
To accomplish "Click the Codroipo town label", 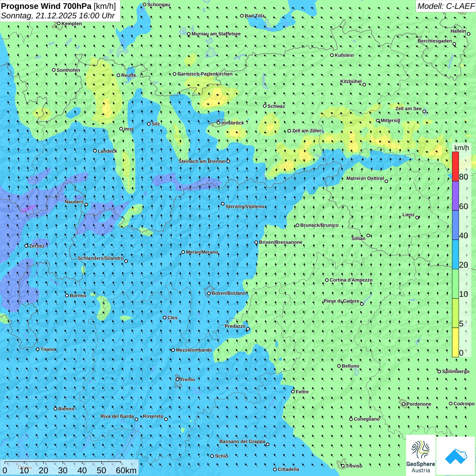I will 464,404.
